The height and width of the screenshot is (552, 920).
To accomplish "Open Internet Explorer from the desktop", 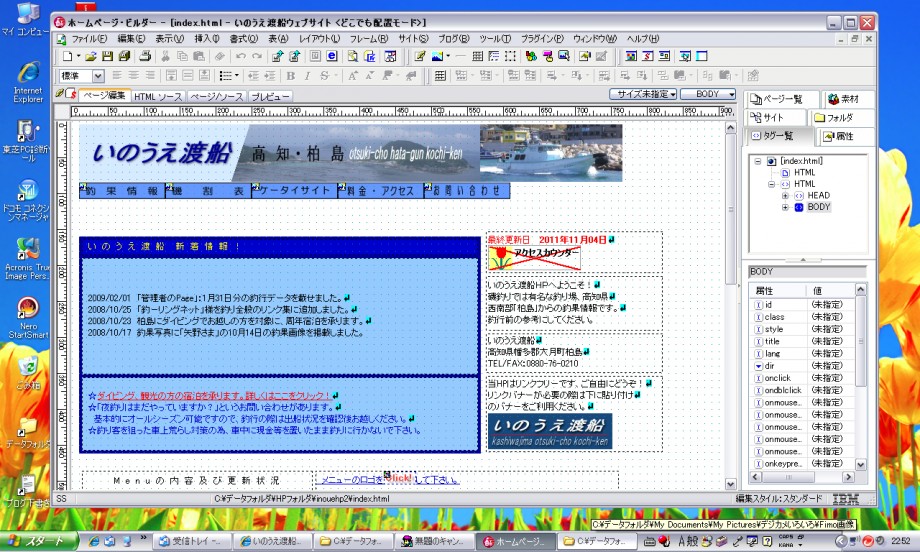I will click(28, 82).
